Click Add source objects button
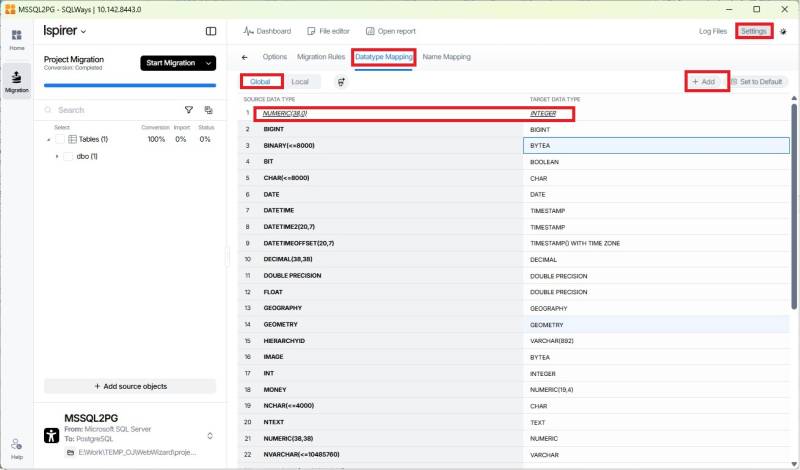This screenshot has height=470, width=800. pos(130,386)
